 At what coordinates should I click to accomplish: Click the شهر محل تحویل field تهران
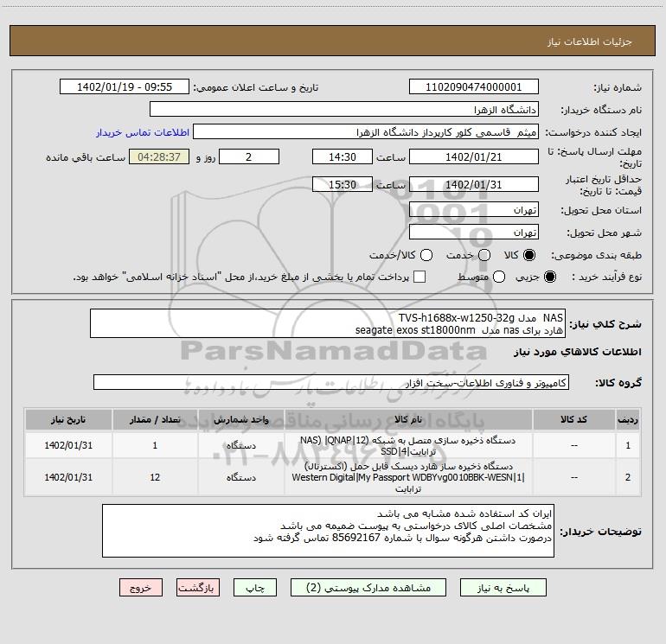[474, 233]
